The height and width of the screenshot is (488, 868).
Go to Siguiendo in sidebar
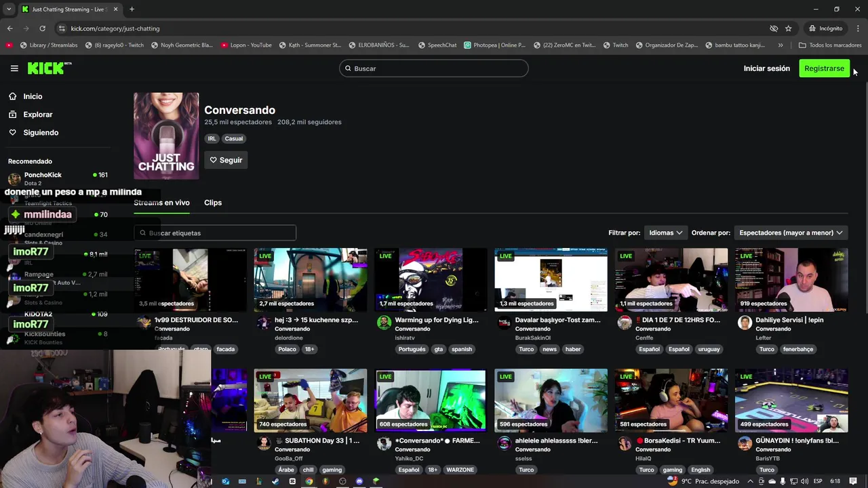pos(41,133)
